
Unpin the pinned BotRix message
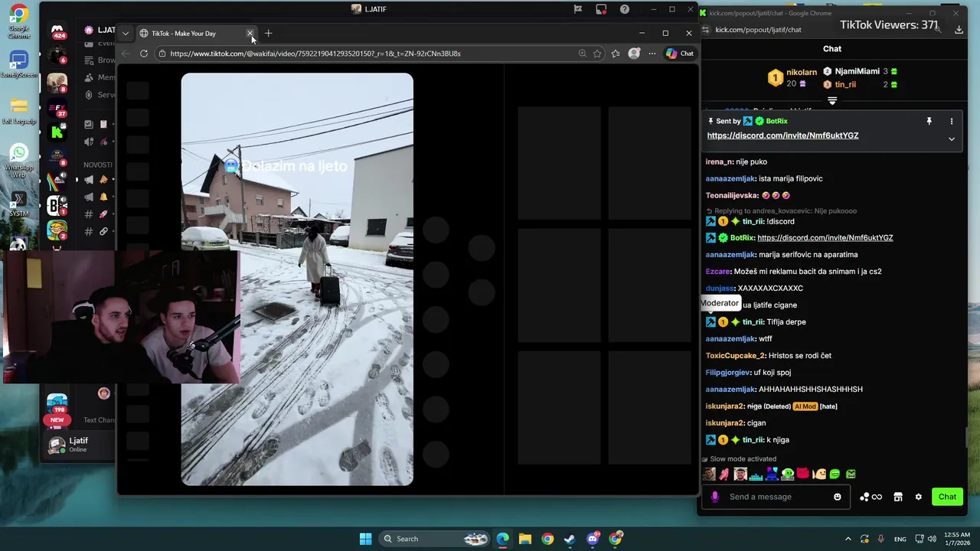point(929,121)
